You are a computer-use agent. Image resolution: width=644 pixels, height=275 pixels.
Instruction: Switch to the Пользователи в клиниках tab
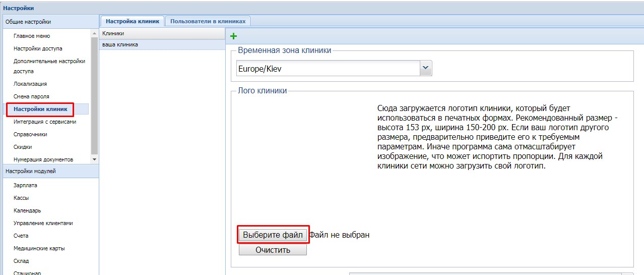click(x=208, y=21)
